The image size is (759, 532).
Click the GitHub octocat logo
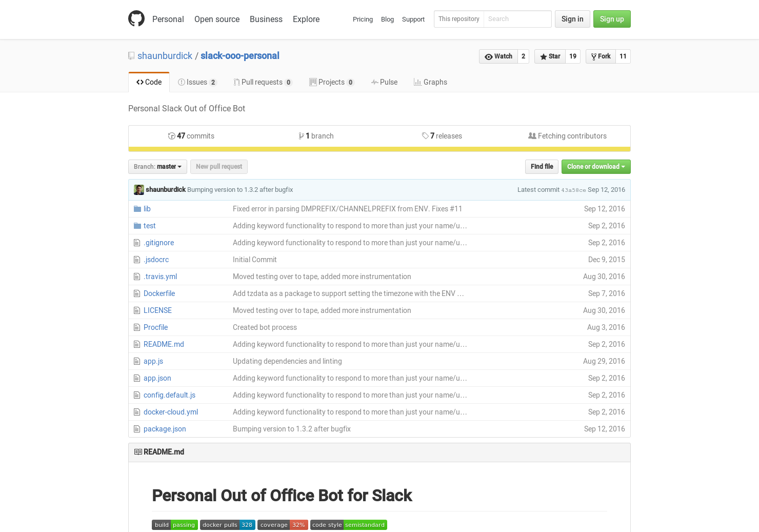(x=136, y=18)
